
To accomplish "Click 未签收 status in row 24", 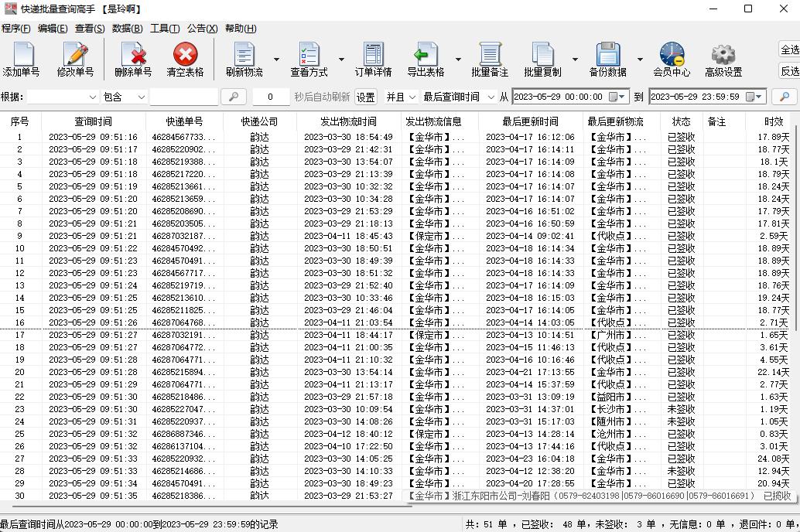I will pyautogui.click(x=681, y=421).
